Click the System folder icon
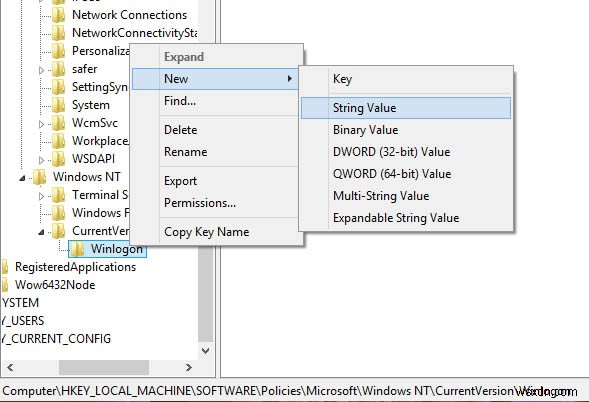The image size is (589, 402). pos(59,105)
